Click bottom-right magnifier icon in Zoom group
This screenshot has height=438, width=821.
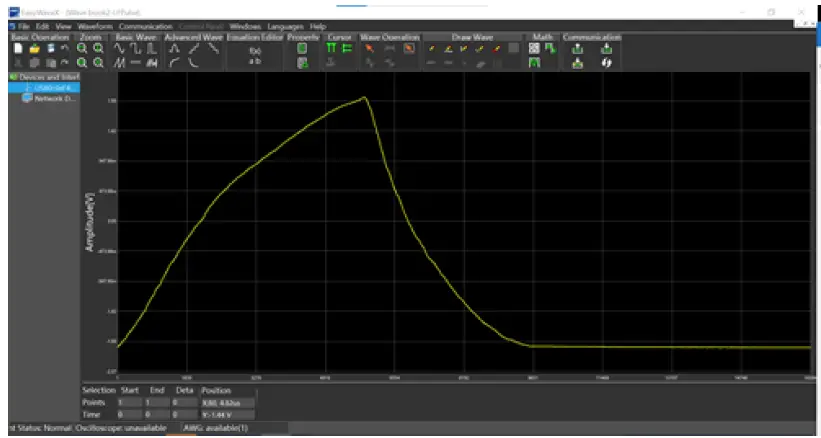tap(98, 63)
